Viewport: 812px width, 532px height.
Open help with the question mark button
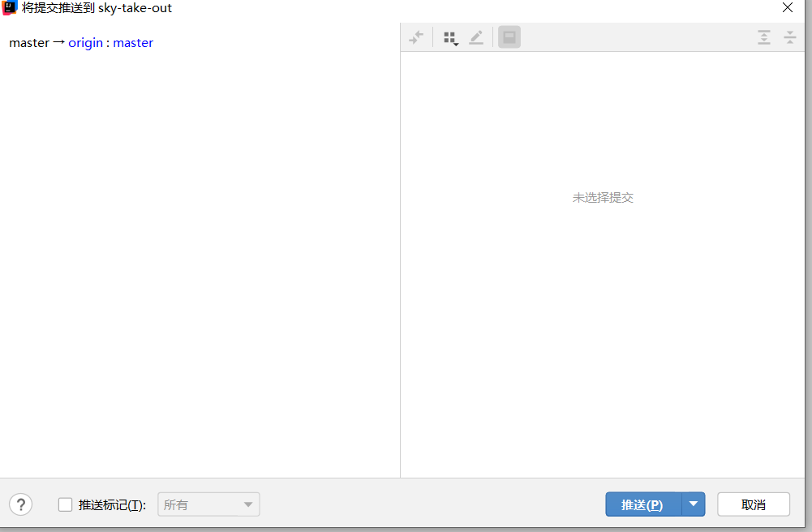click(21, 504)
